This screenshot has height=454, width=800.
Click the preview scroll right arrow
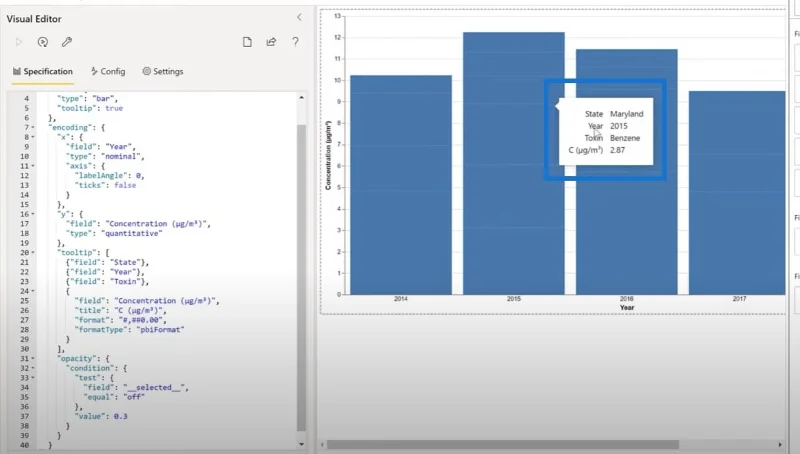780,445
